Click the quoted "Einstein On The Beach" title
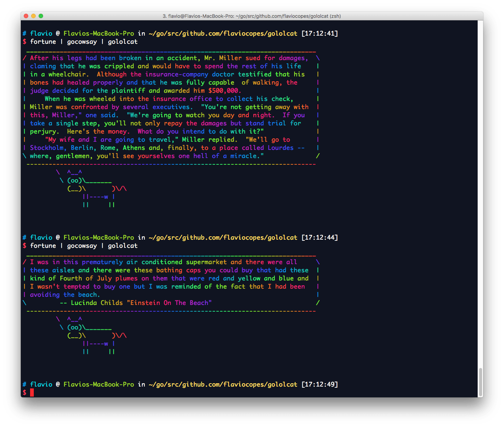The image size is (504, 427). (x=169, y=303)
